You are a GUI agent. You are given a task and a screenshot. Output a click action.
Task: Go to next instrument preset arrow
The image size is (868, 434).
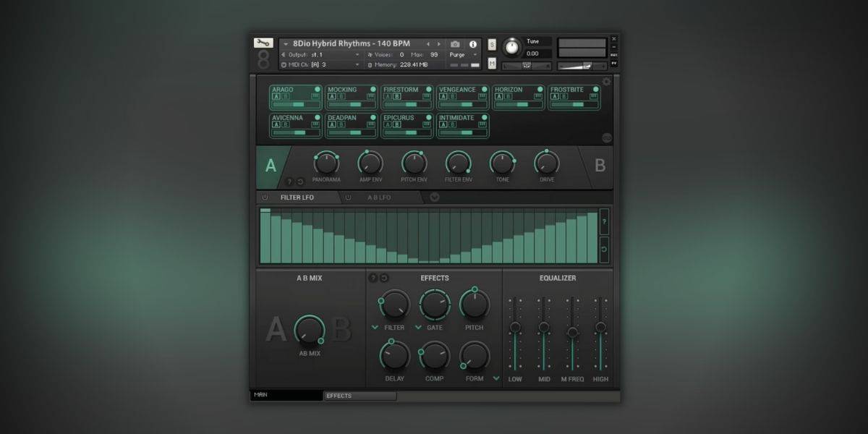[x=438, y=44]
